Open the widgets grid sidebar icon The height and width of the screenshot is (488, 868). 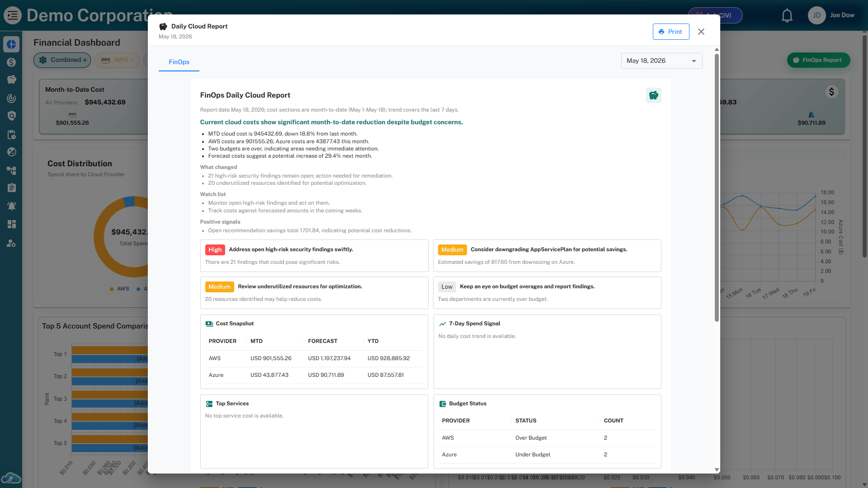pyautogui.click(x=12, y=224)
